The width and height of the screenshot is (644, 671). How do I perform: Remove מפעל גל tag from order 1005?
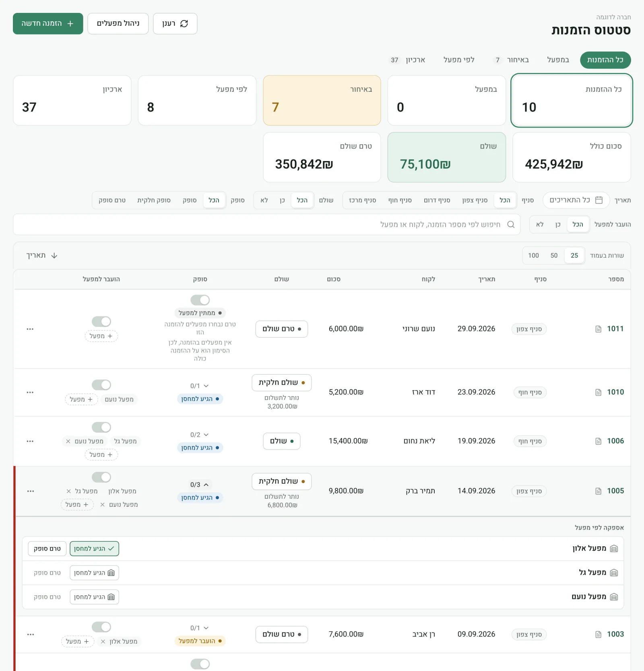click(x=69, y=491)
